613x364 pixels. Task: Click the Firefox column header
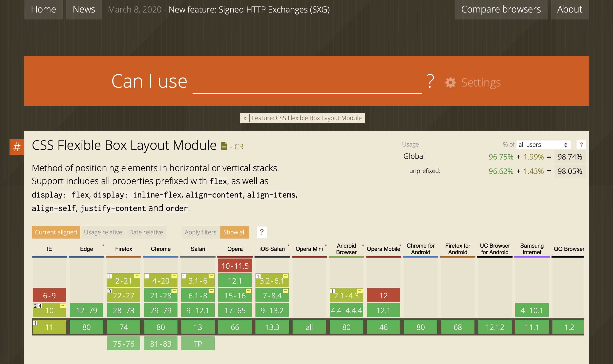[x=124, y=249]
